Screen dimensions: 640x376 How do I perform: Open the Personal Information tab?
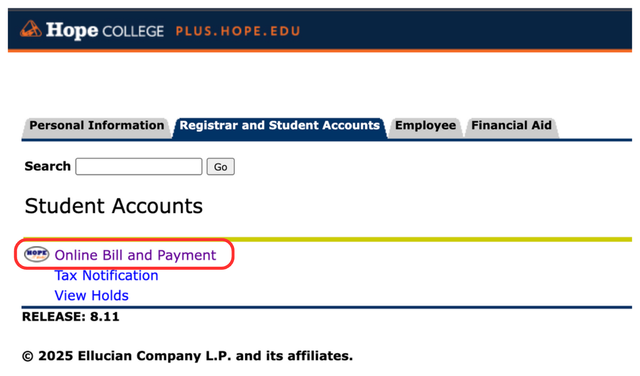click(x=96, y=126)
